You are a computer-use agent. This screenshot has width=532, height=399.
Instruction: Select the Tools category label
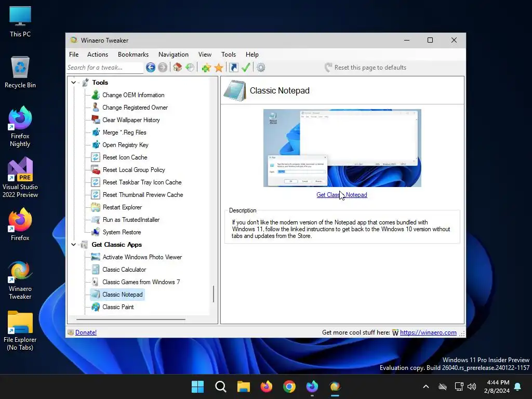pos(100,83)
